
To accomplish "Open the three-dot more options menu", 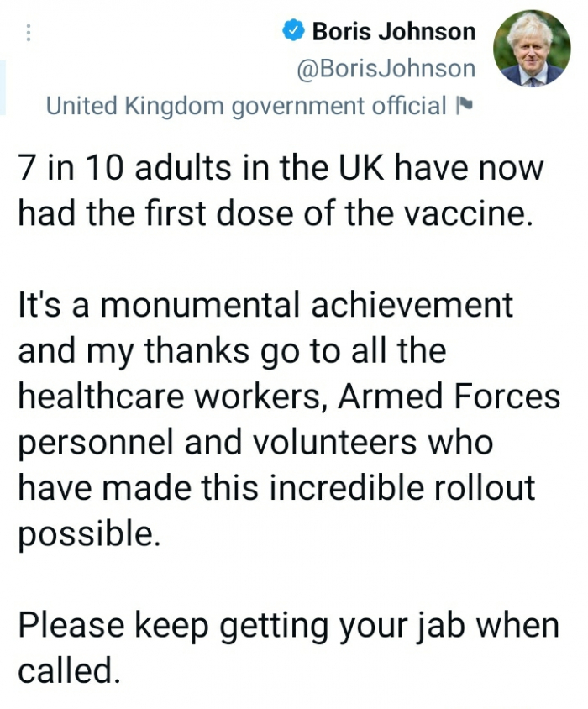I will point(29,34).
